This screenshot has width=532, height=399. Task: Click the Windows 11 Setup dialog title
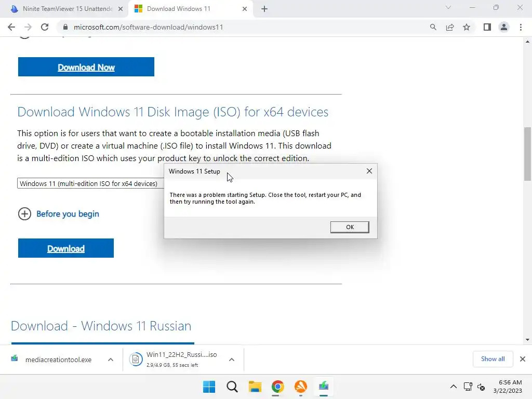tap(194, 171)
